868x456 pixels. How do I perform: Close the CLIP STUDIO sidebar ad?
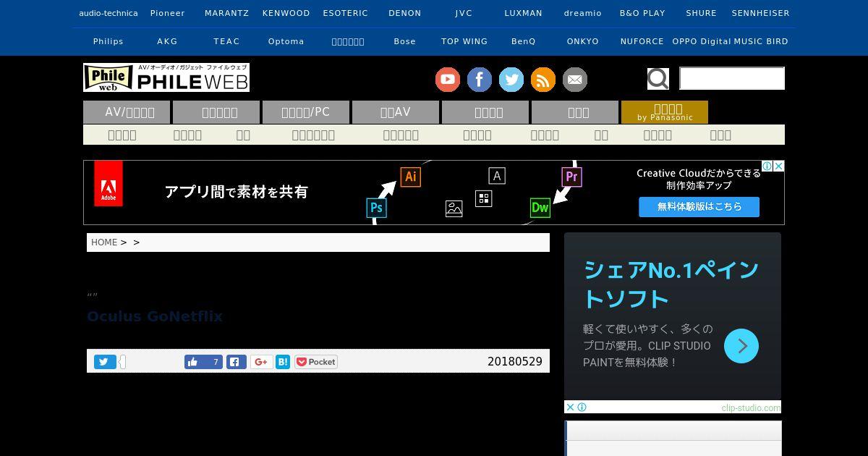[570, 408]
